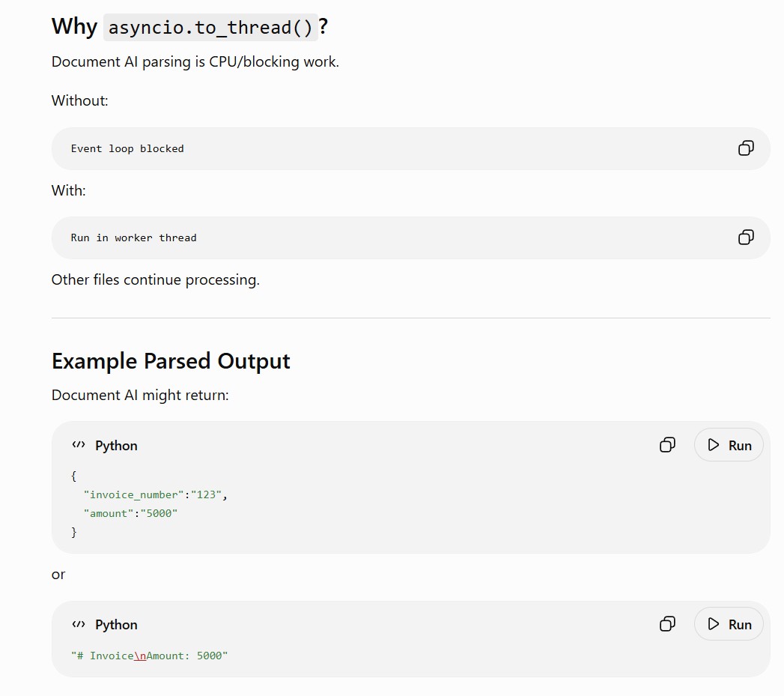Click the "Document AI might return:" text
Viewport: 784px width, 696px height.
[140, 396]
